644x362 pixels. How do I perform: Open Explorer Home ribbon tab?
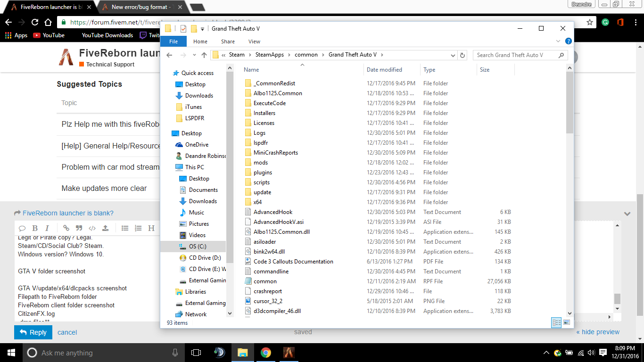[x=200, y=41]
